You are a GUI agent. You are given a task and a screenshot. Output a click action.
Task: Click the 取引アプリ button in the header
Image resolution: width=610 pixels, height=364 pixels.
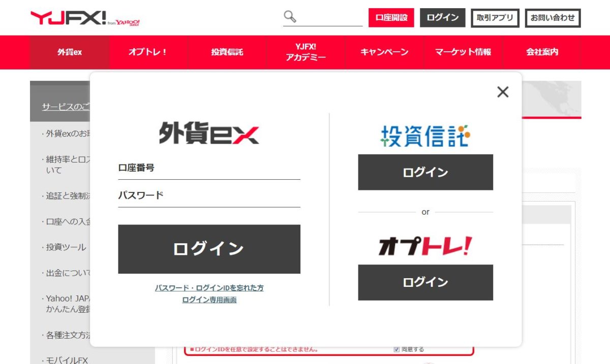coord(495,17)
